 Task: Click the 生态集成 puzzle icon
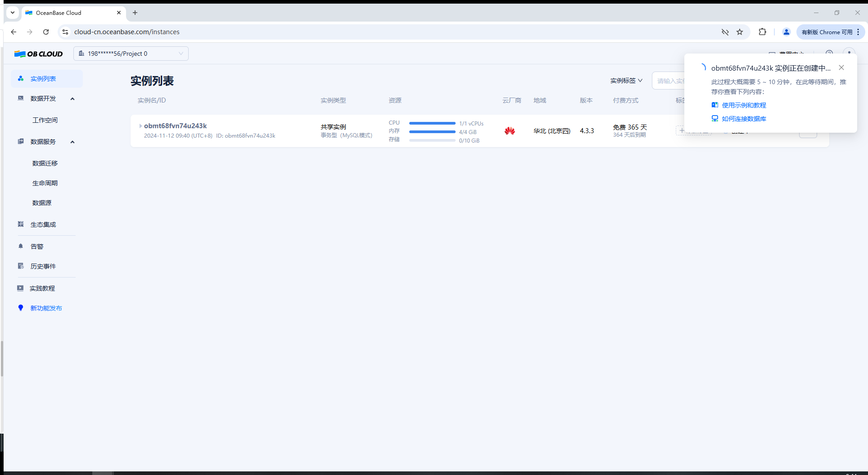click(21, 224)
